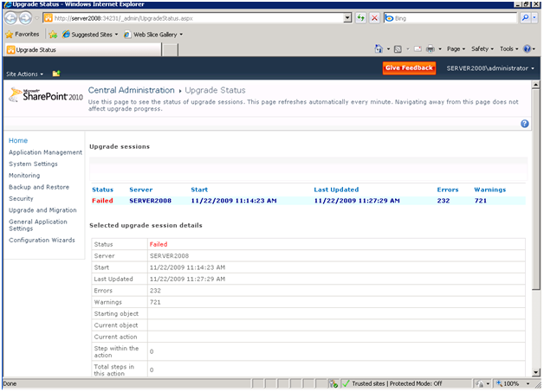Image resolution: width=544 pixels, height=392 pixels.
Task: Click the Server column header
Action: [x=141, y=190]
